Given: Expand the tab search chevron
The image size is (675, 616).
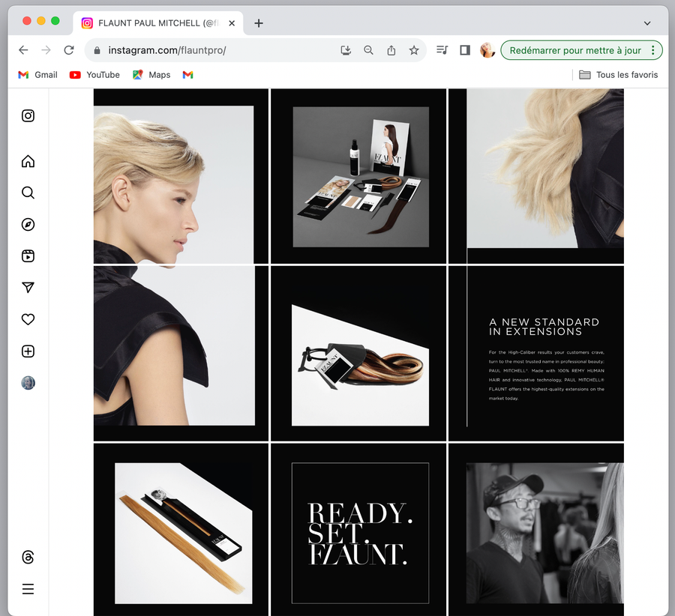Looking at the screenshot, I should 647,23.
